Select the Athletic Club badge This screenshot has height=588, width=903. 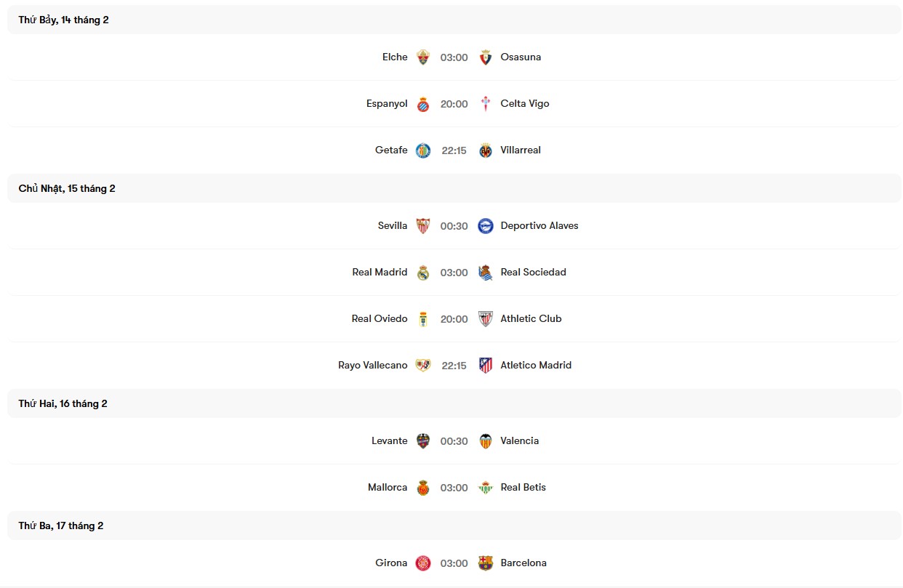coord(485,318)
